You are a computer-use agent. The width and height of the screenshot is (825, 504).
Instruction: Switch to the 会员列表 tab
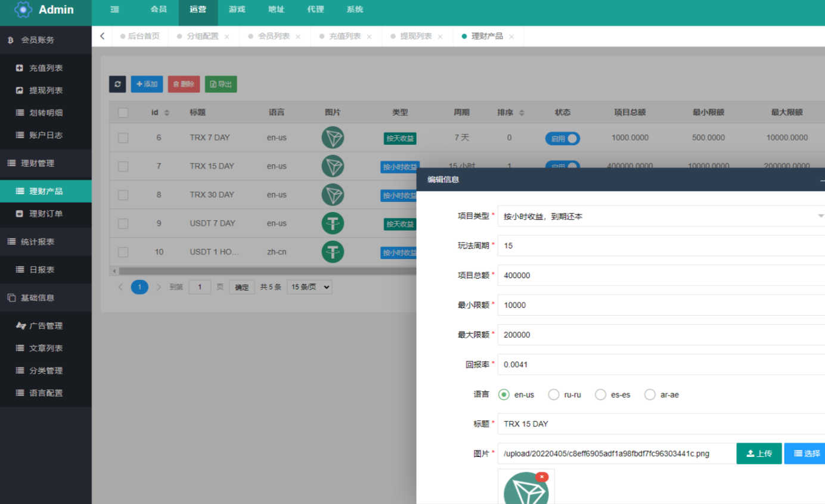point(274,36)
